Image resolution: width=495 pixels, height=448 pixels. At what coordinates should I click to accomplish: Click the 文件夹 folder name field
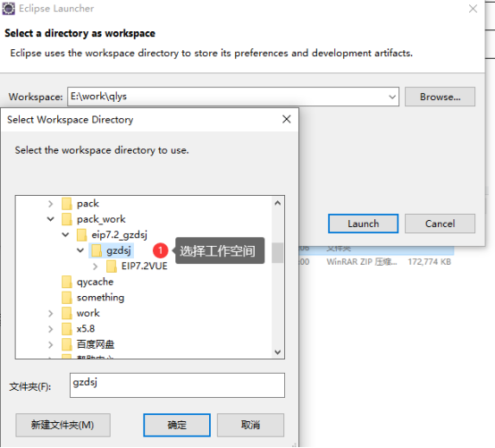pos(177,385)
